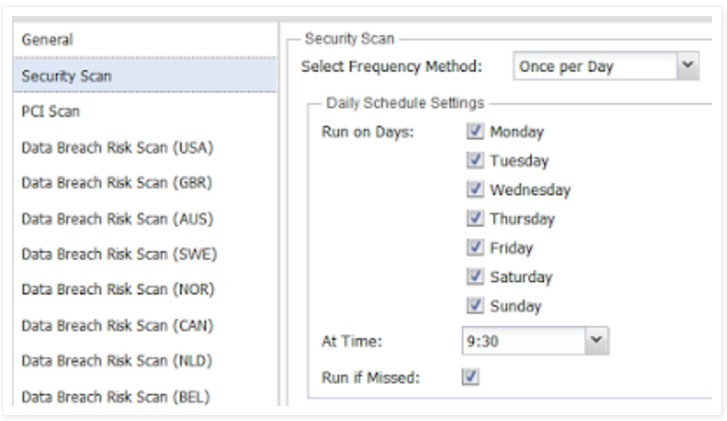Open Data Breach Risk Scan (USA)

coord(146,147)
